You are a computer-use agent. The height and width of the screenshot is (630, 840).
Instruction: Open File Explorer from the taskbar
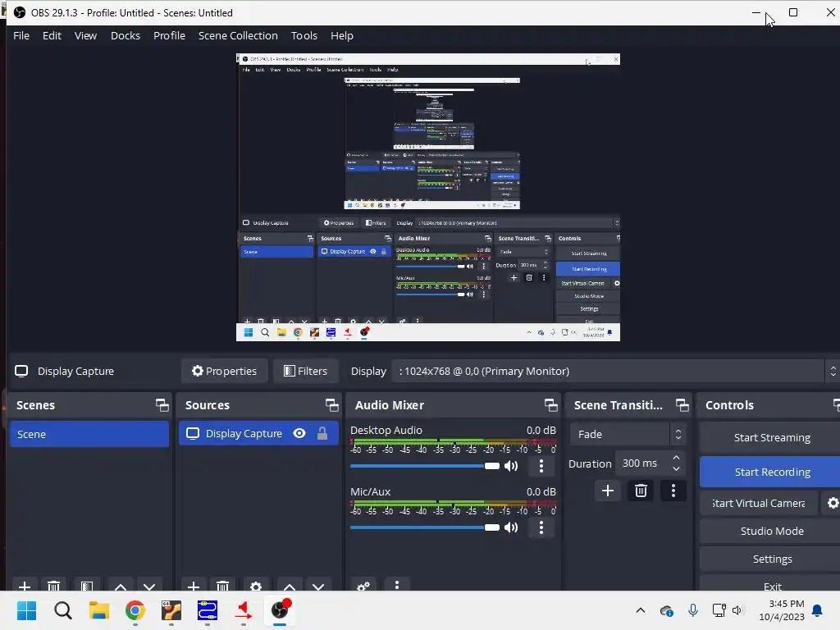99,610
